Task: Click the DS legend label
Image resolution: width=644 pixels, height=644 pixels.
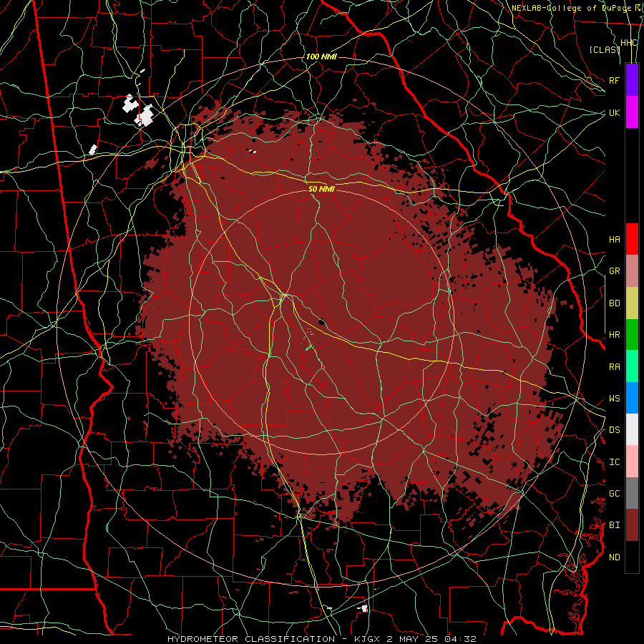Action: tap(614, 430)
